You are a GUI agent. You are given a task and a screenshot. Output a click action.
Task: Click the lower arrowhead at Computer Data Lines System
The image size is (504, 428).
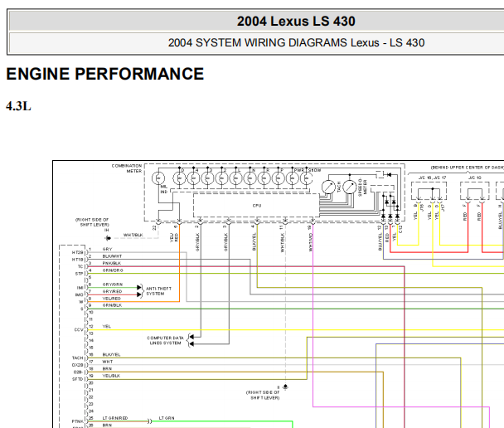[x=191, y=343]
